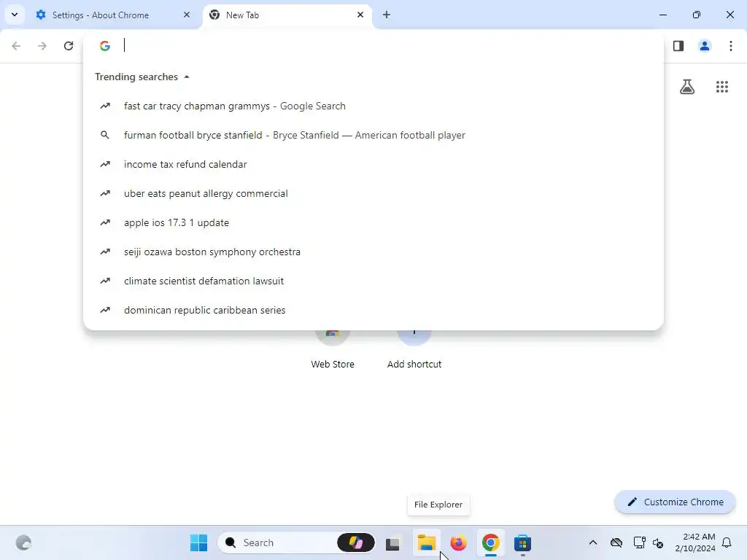Choose seiji ozawa boston symphony orchestra suggestion
Screen dimensions: 747x560
(x=373, y=252)
